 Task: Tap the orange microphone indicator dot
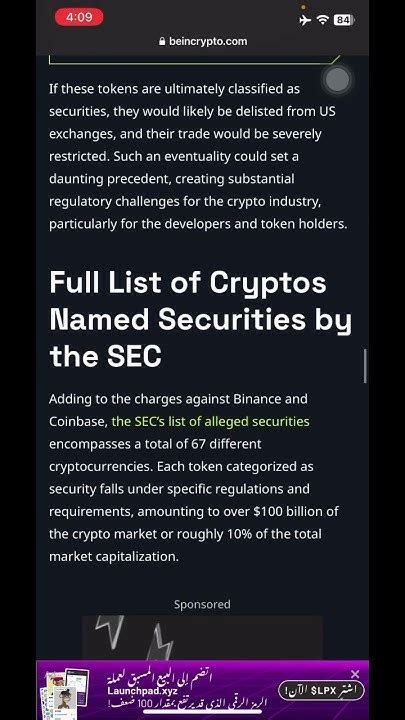click(303, 7)
